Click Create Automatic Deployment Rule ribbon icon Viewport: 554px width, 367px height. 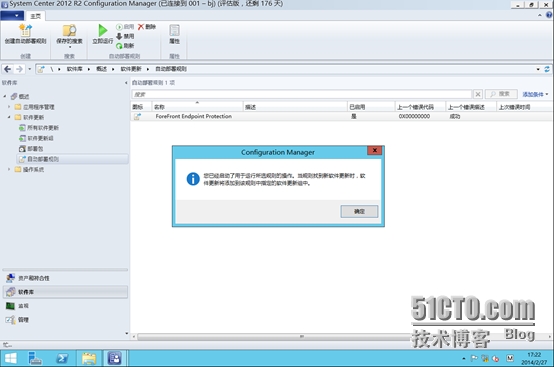25,30
